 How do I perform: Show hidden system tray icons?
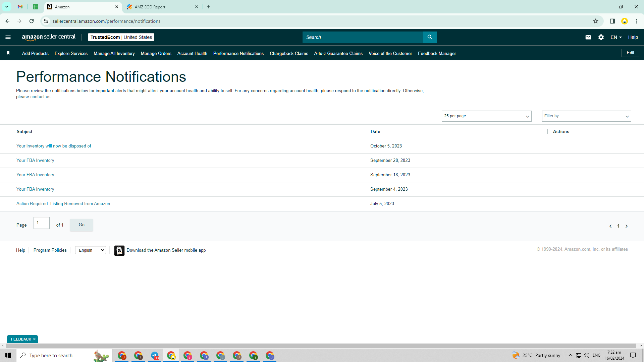click(570, 355)
